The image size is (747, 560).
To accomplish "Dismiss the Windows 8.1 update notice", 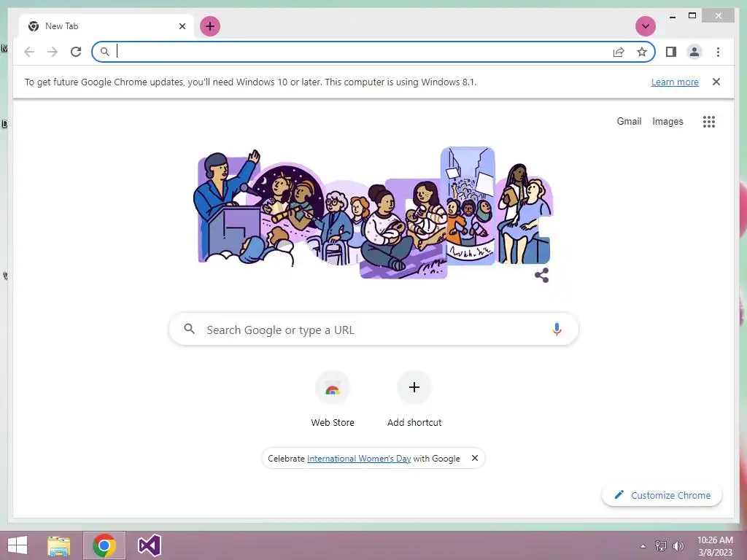I will [x=716, y=82].
